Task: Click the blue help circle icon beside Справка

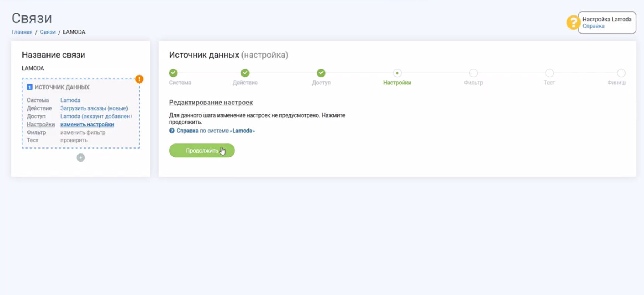Action: (x=172, y=131)
